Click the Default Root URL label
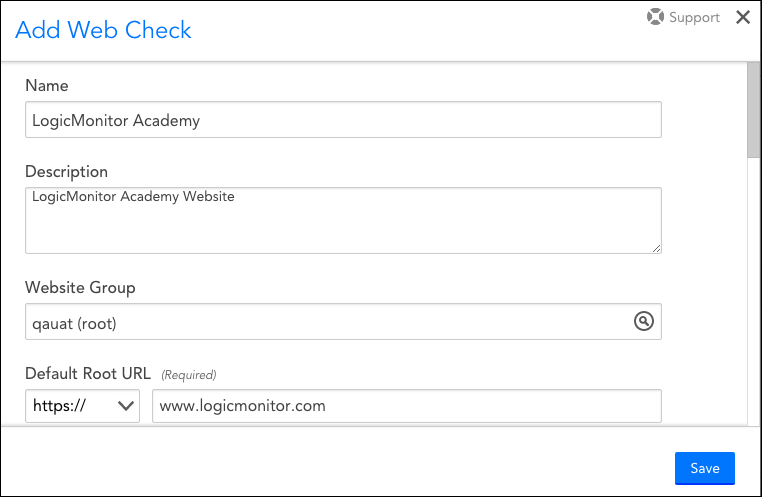 click(88, 374)
